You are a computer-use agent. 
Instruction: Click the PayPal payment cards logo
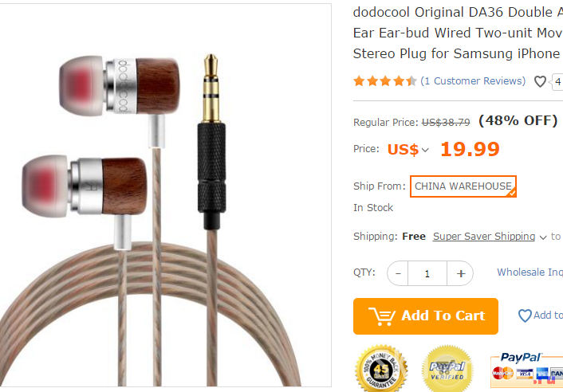pyautogui.click(x=527, y=370)
